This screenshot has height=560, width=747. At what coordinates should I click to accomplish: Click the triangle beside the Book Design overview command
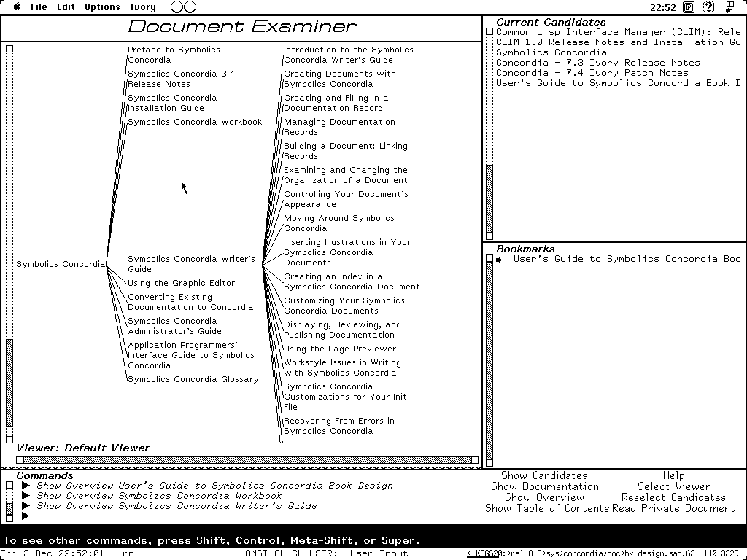[26, 486]
